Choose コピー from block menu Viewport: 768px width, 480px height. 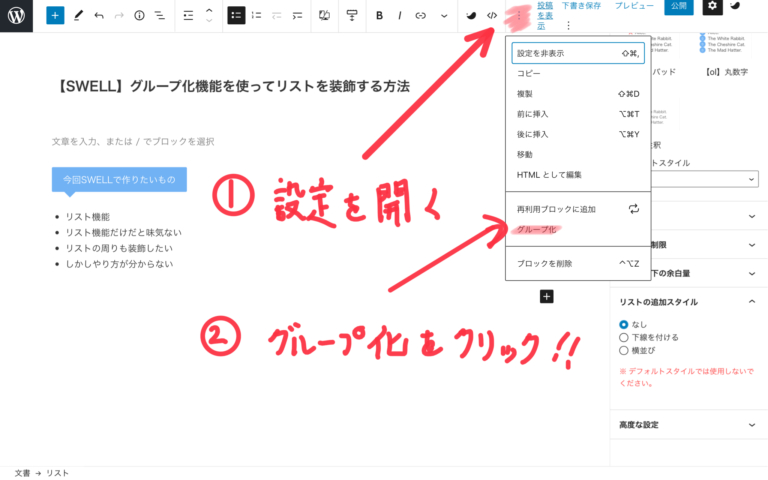pos(578,73)
